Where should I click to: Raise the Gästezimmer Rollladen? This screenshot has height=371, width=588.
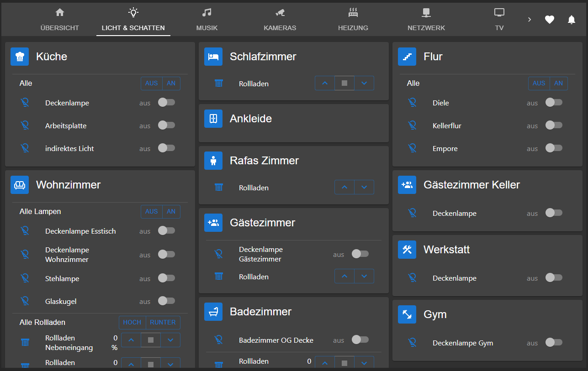(x=344, y=276)
